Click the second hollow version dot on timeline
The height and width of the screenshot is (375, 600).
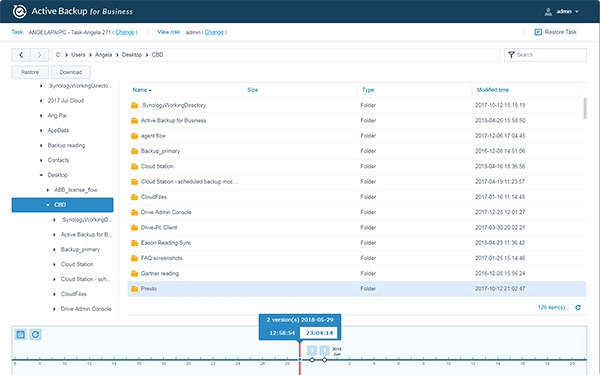pyautogui.click(x=324, y=360)
